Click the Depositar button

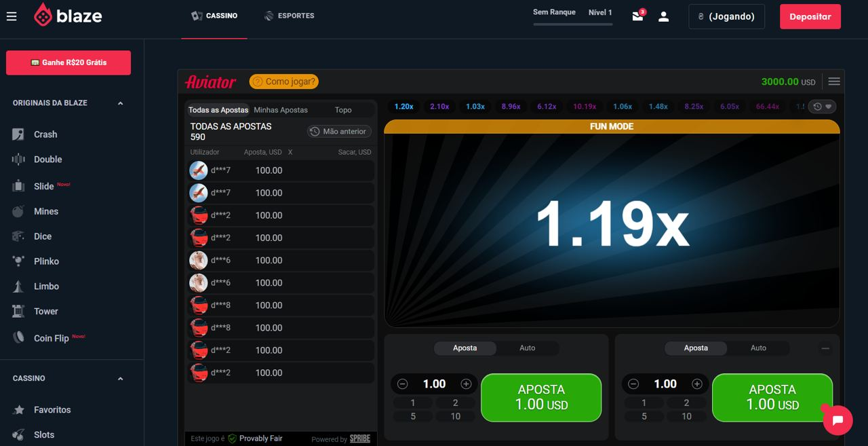810,16
